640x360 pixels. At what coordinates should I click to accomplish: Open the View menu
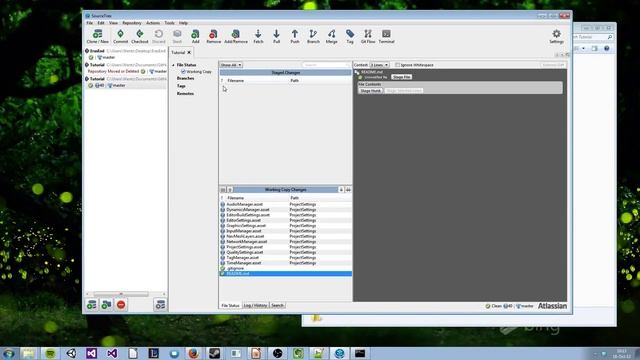(x=113, y=23)
